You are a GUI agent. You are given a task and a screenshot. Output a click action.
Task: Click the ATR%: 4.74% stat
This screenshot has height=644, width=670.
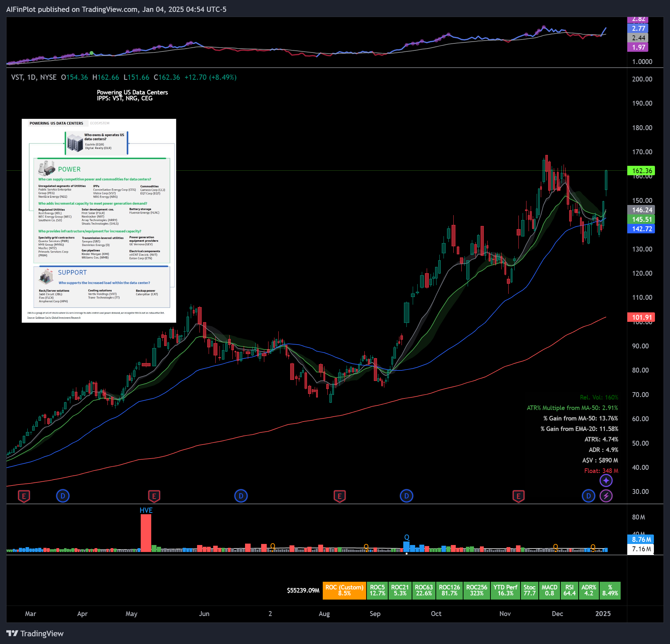coord(601,439)
